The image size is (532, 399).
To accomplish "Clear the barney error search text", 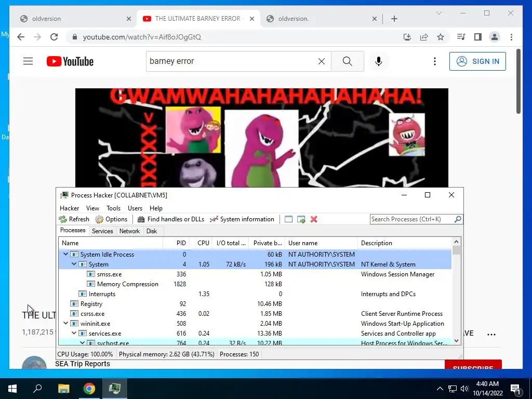I will [321, 61].
